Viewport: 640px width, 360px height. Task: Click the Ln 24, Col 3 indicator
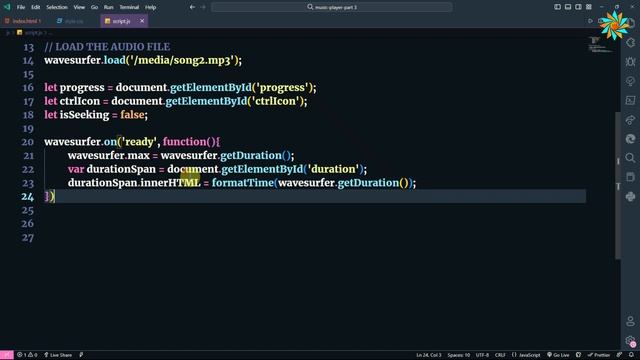[429, 355]
